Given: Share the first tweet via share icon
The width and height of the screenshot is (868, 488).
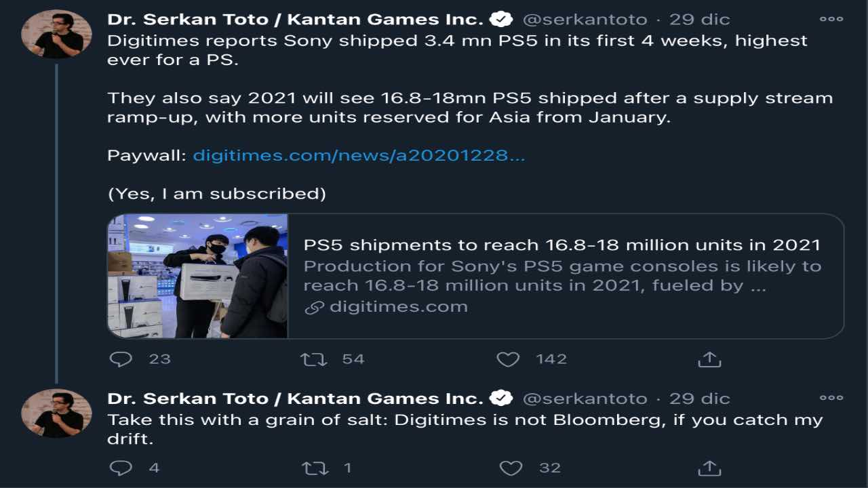Looking at the screenshot, I should click(x=709, y=359).
